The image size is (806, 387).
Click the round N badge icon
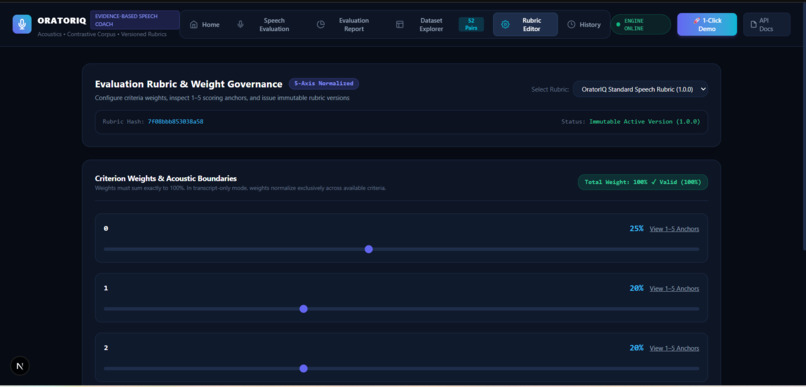[20, 366]
